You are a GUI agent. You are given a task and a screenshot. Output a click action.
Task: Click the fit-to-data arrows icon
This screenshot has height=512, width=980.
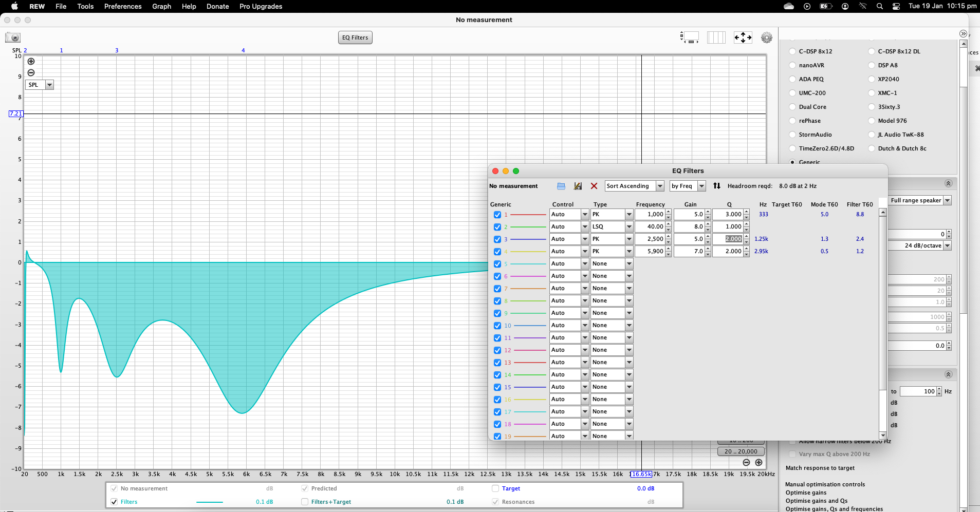pyautogui.click(x=743, y=37)
